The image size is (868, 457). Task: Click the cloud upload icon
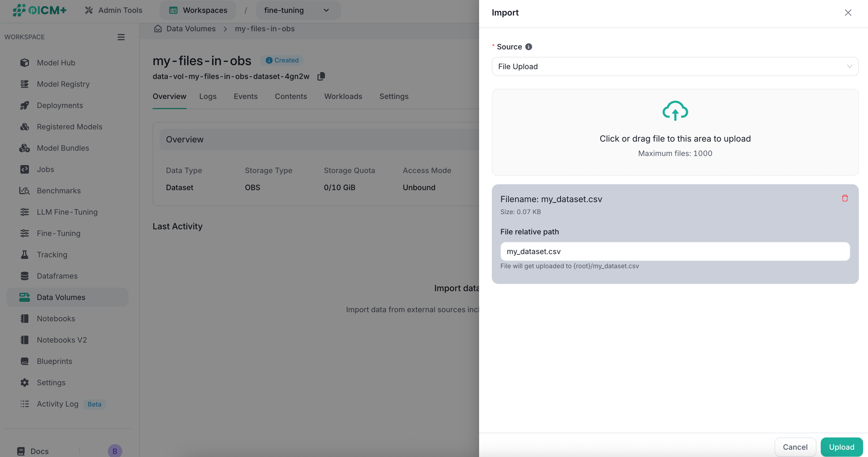point(675,111)
